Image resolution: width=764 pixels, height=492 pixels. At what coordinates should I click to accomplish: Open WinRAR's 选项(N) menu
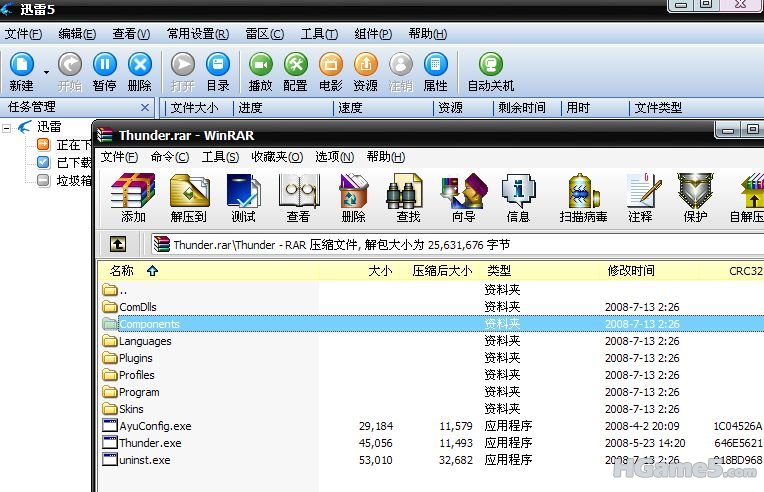[x=335, y=157]
